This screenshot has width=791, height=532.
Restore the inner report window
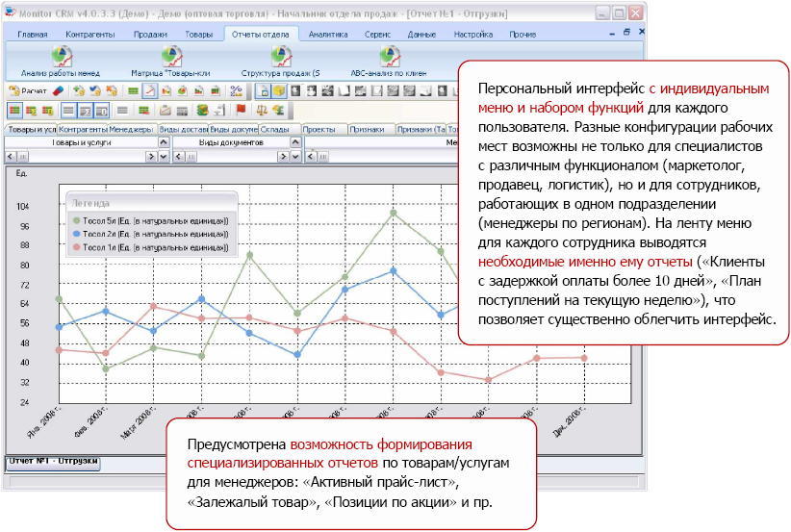pyautogui.click(x=626, y=33)
